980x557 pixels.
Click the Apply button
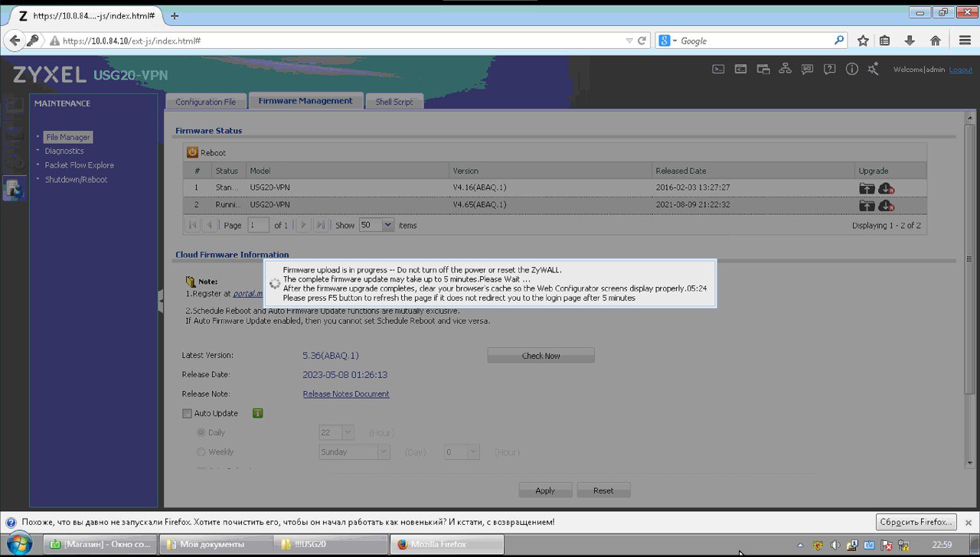(545, 490)
